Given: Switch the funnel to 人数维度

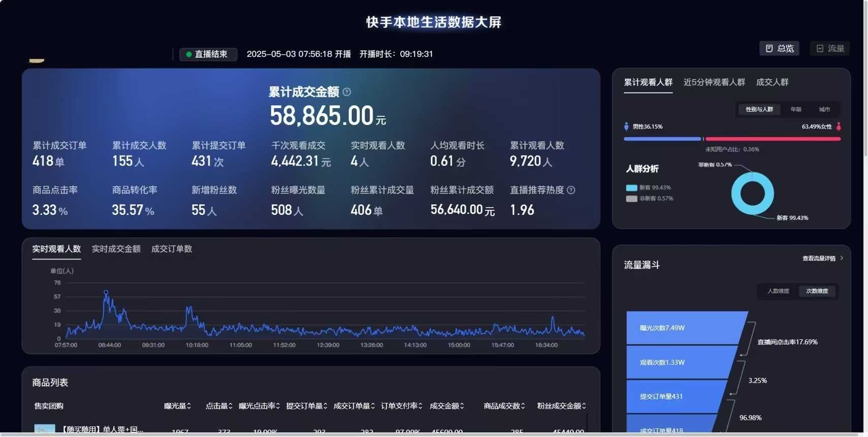Looking at the screenshot, I should click(778, 291).
